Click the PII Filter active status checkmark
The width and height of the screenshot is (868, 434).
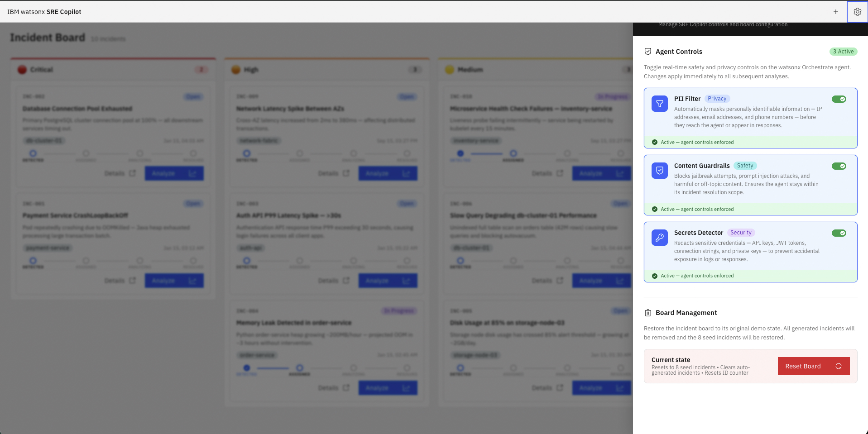tap(655, 142)
